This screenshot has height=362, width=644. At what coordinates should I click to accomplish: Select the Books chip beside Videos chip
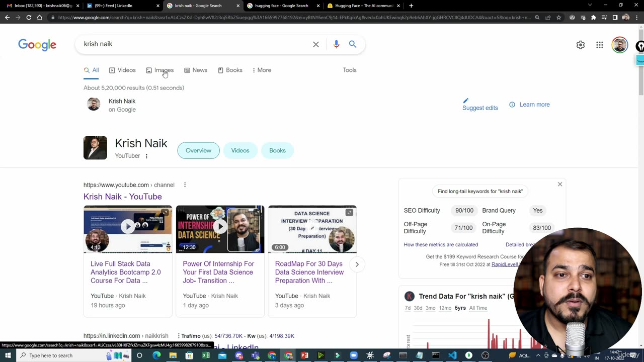[x=277, y=150]
